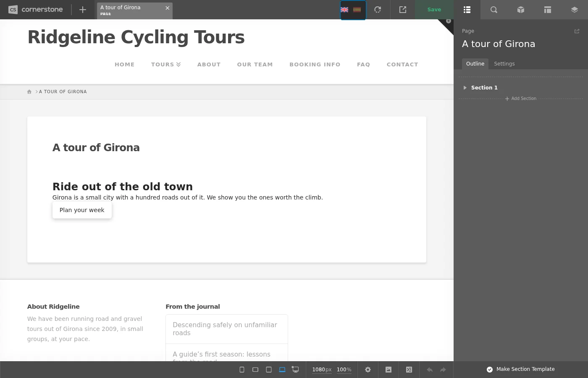Image resolution: width=588 pixels, height=378 pixels.
Task: Make Section Template
Action: click(x=521, y=369)
